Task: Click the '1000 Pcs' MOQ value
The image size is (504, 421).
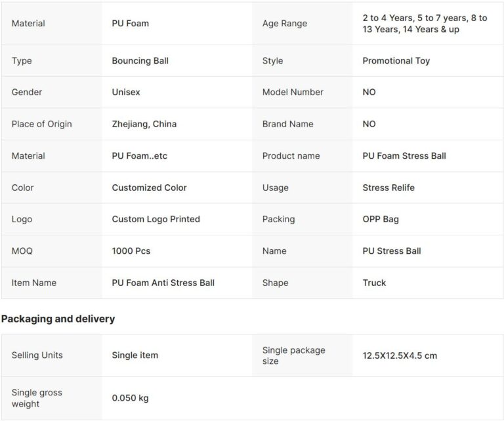Action: pyautogui.click(x=131, y=251)
